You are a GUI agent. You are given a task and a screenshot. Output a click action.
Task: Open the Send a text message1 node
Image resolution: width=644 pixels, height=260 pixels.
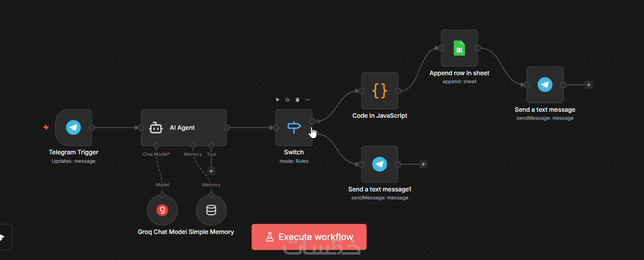click(x=380, y=164)
